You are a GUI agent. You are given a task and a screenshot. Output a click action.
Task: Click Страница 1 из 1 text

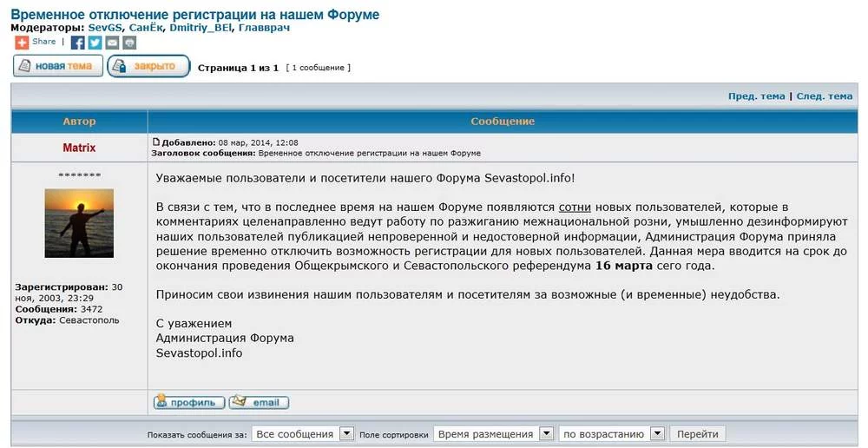pos(238,68)
